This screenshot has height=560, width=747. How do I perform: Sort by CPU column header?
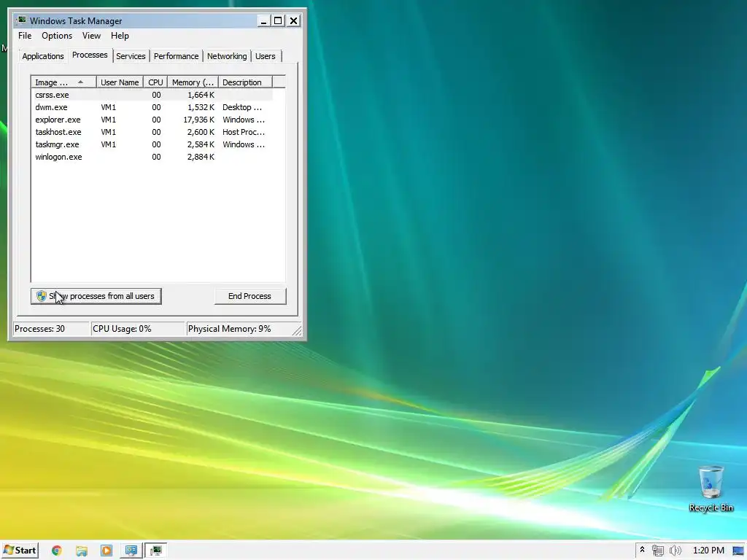155,82
